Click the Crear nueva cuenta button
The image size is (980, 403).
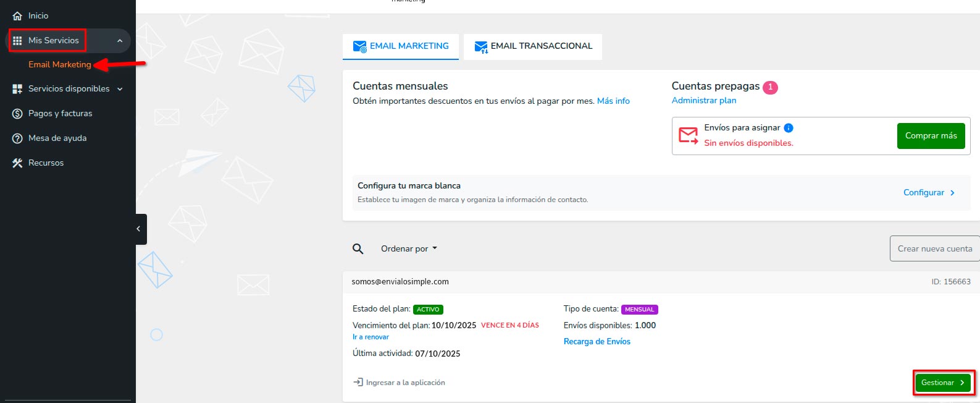pyautogui.click(x=934, y=248)
